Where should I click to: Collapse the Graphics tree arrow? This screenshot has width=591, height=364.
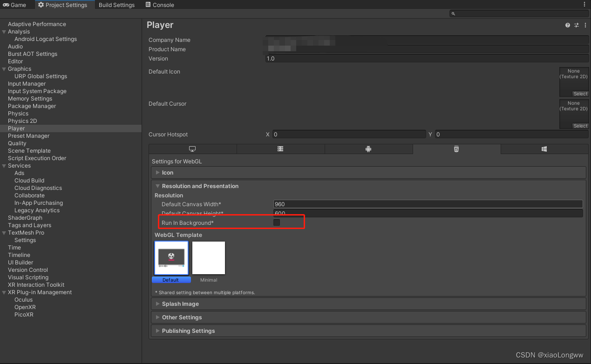(4, 69)
